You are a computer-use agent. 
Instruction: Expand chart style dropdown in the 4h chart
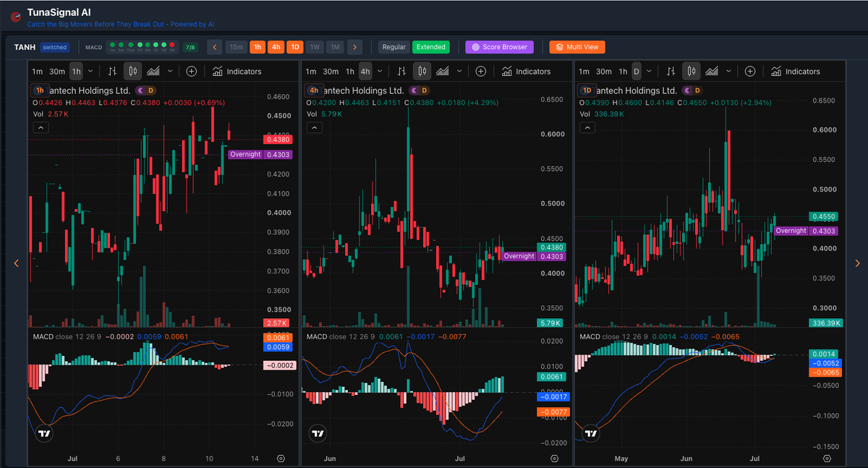[x=459, y=71]
